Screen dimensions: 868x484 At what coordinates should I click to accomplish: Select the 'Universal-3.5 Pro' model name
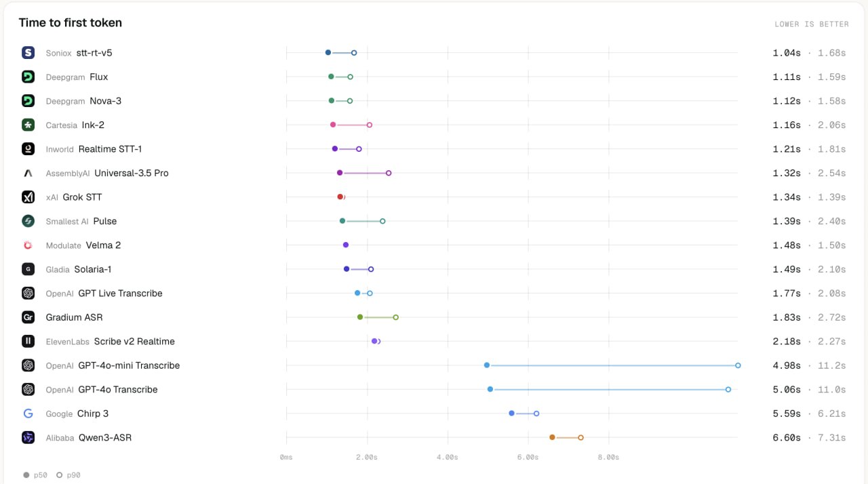point(132,173)
